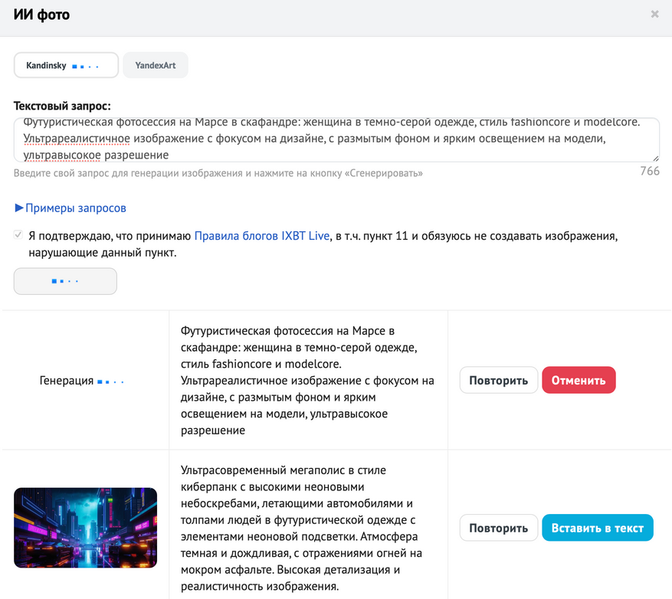672x599 pixels.
Task: Click the Mars photoshoot prompt text in the table
Action: tap(307, 380)
